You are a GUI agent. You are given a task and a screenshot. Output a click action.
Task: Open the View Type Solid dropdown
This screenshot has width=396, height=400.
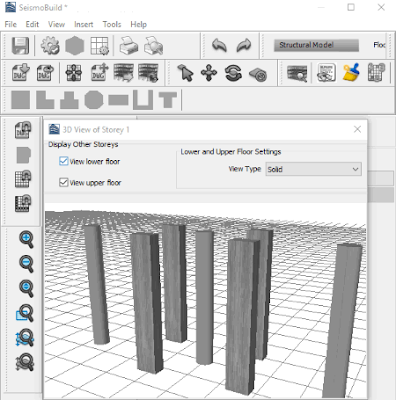click(x=313, y=169)
